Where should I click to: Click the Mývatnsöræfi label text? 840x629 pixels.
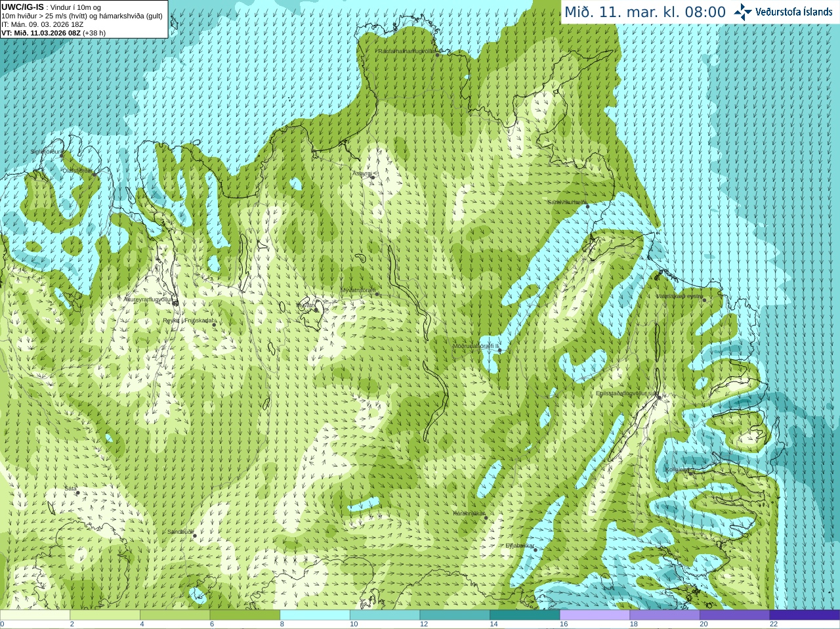tap(358, 290)
